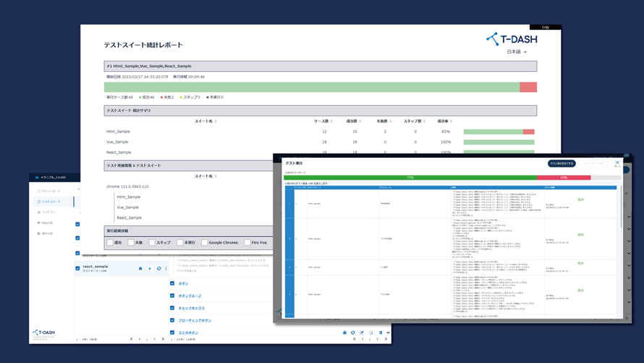The image size is (644, 363).
Task: Click sync icon on ラジオボタン test case row
Action: 353,332
